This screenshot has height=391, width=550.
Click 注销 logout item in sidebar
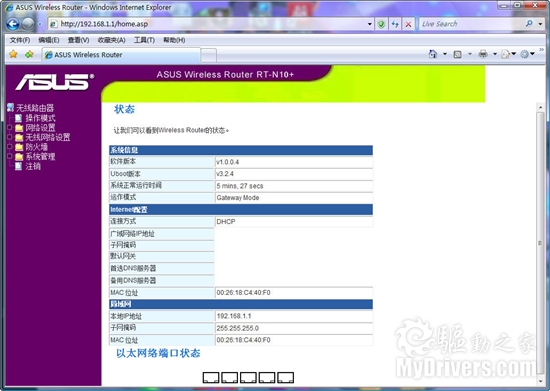[33, 166]
